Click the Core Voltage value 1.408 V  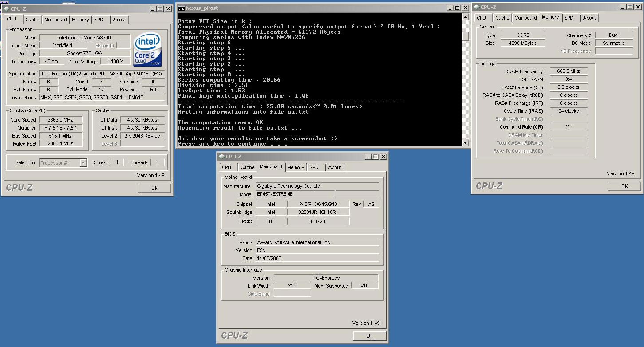[115, 62]
